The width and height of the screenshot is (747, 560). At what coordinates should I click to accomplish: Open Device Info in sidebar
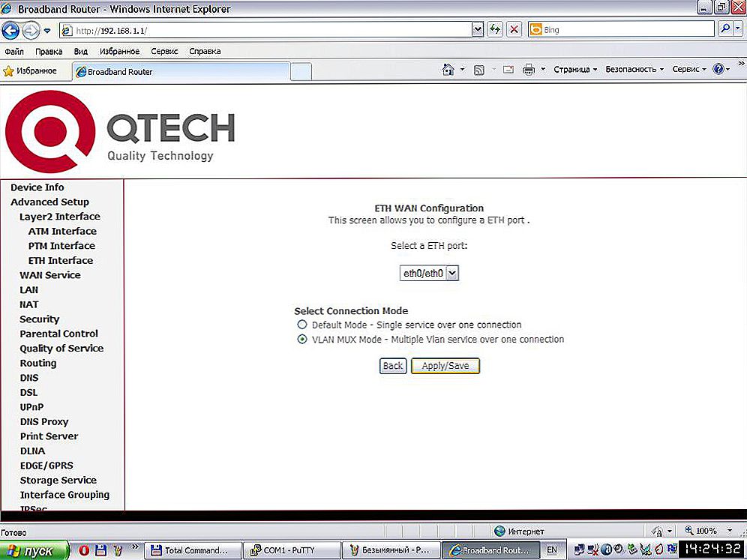point(37,187)
